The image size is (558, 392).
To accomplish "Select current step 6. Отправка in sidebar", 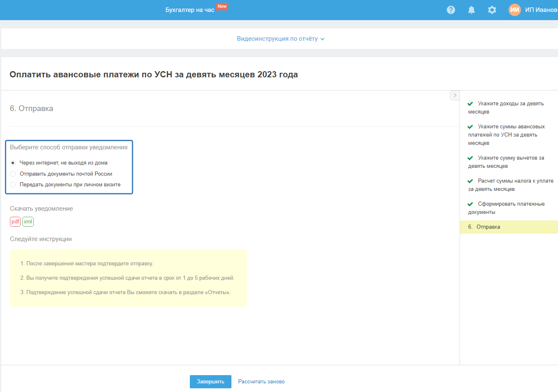I will tap(509, 227).
